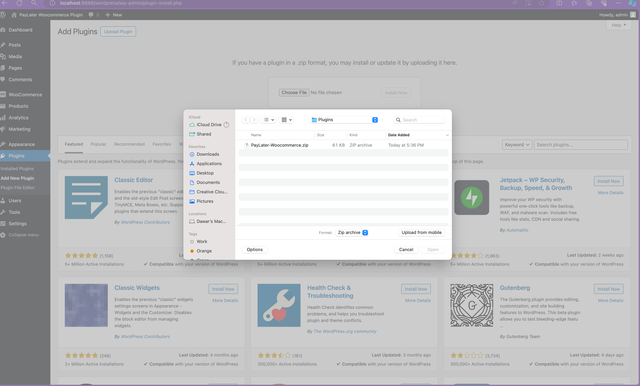Go forward with dialog forward arrow
The image size is (640, 386).
coord(254,120)
